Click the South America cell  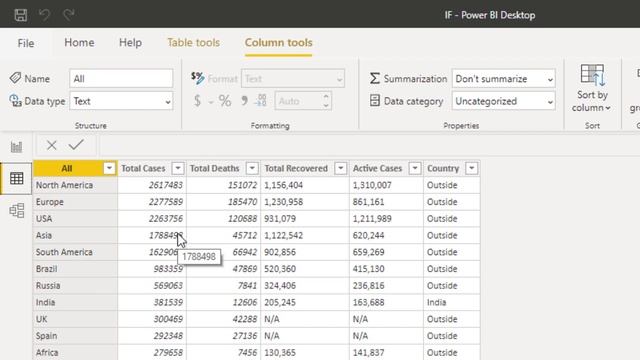point(75,252)
